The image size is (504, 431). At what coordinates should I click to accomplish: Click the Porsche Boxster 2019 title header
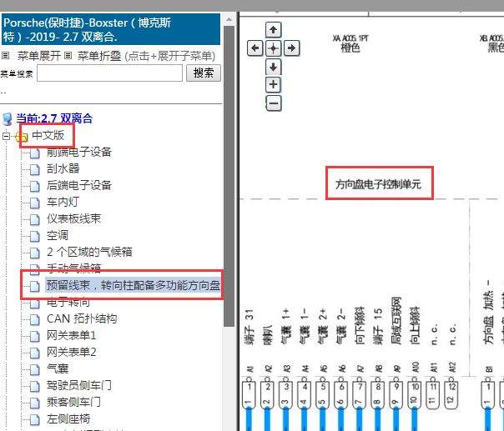point(111,29)
